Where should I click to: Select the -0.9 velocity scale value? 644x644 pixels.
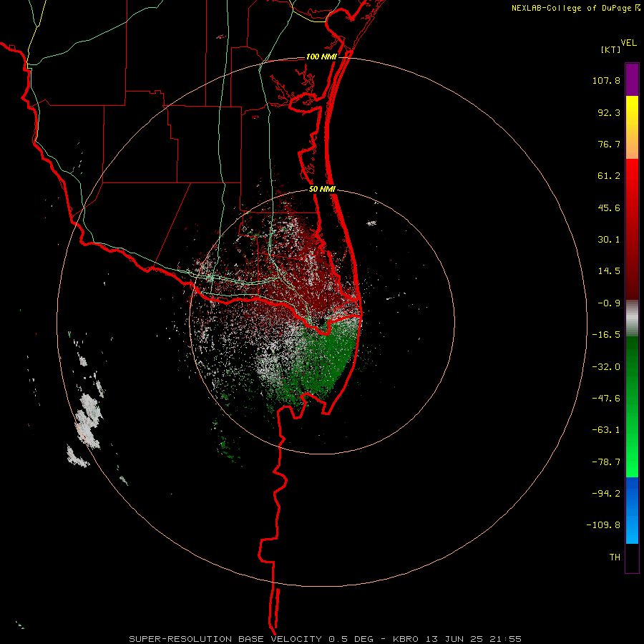[x=609, y=303]
